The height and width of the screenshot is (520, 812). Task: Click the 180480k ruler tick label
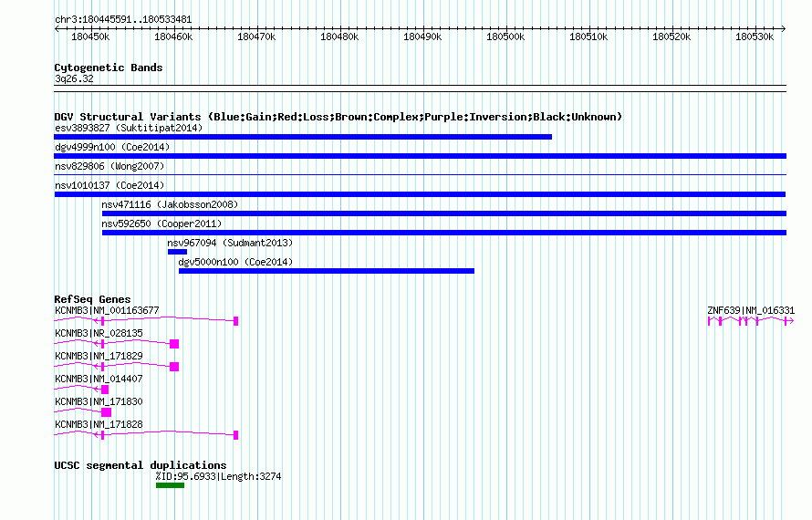click(x=339, y=36)
